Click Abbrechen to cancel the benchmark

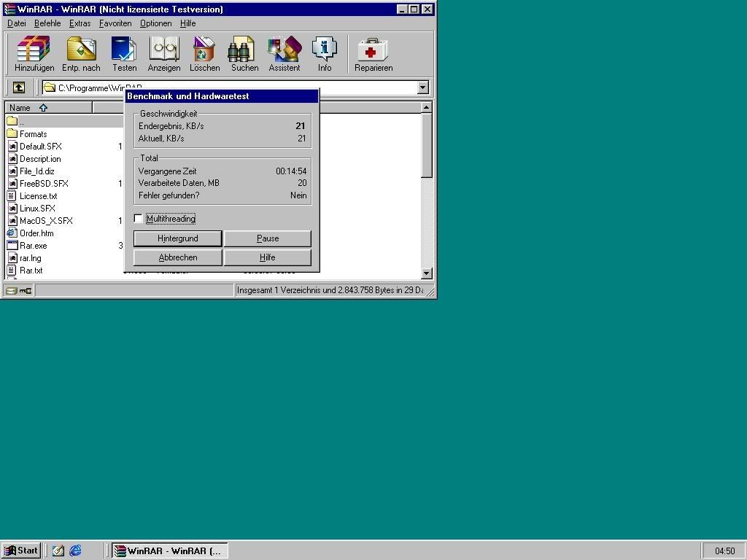pos(178,257)
